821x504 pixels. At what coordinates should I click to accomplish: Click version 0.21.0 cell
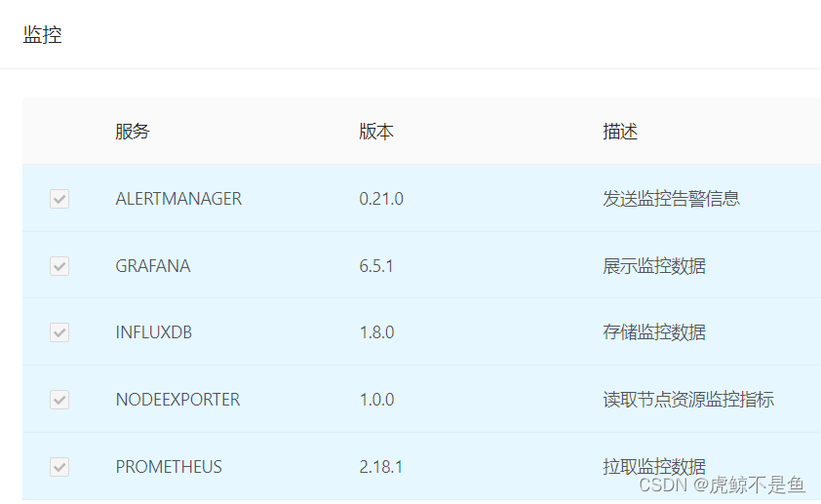click(381, 199)
